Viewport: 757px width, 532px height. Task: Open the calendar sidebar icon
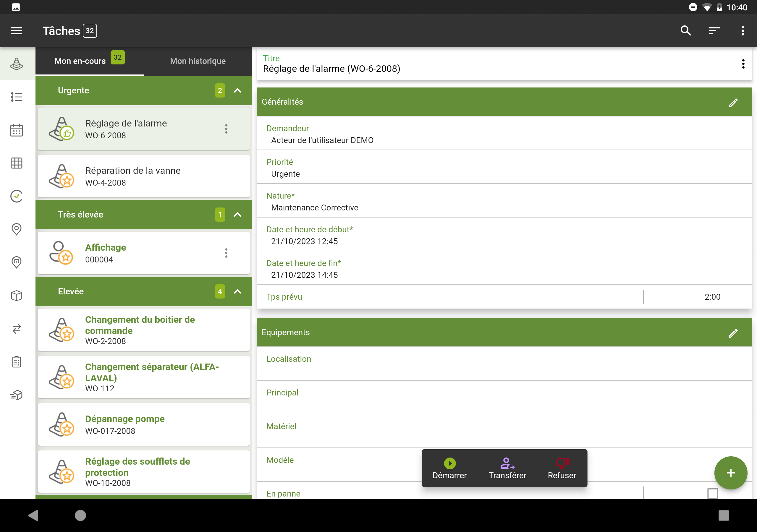(17, 130)
